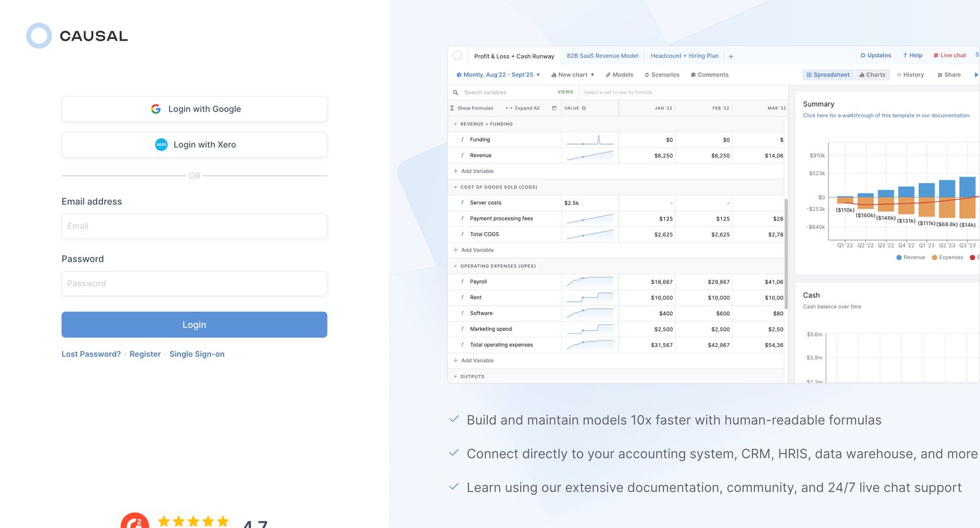Click the Causal logo
This screenshot has width=980, height=528.
77,36
